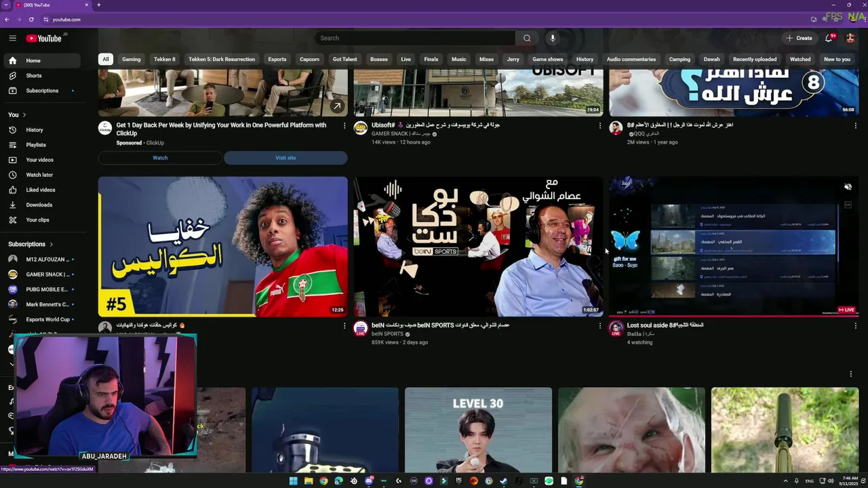Go to the YouTube logo home link

coord(44,39)
